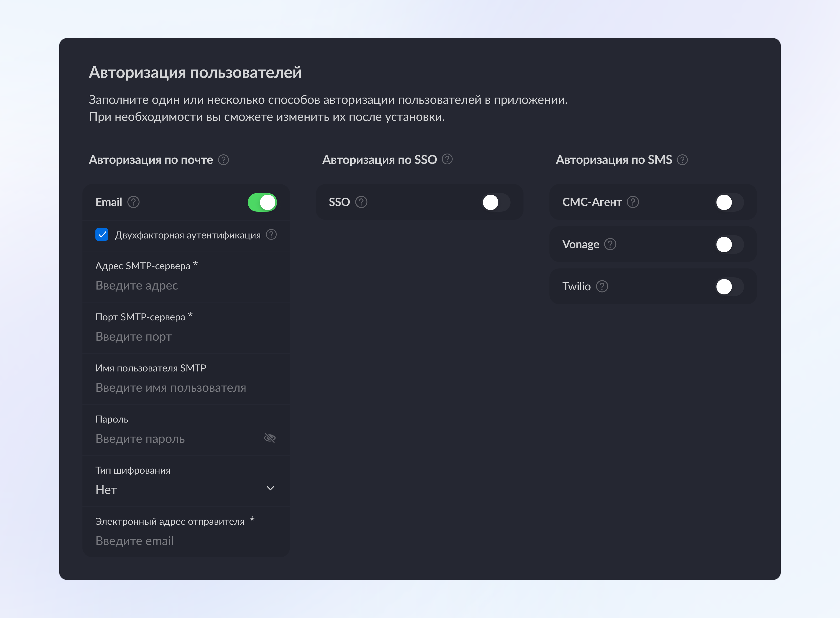This screenshot has height=618, width=840.
Task: Click the help icon beside SSO toggle label
Action: (361, 202)
